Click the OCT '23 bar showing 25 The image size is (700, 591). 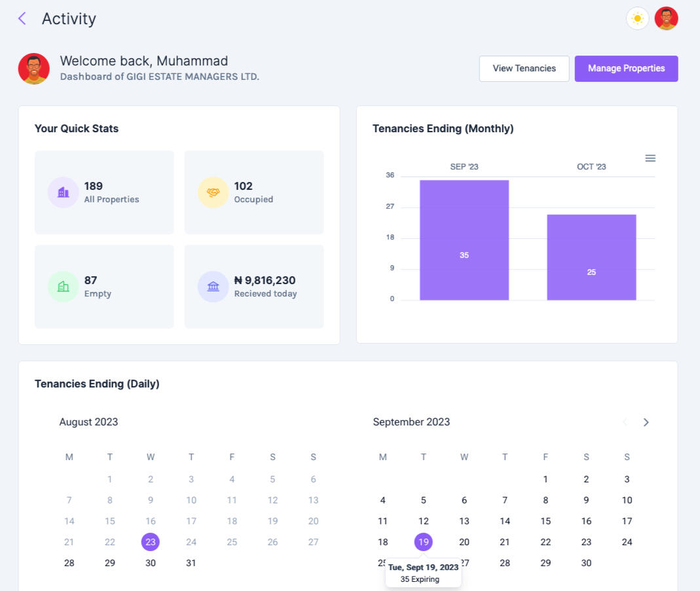(591, 257)
